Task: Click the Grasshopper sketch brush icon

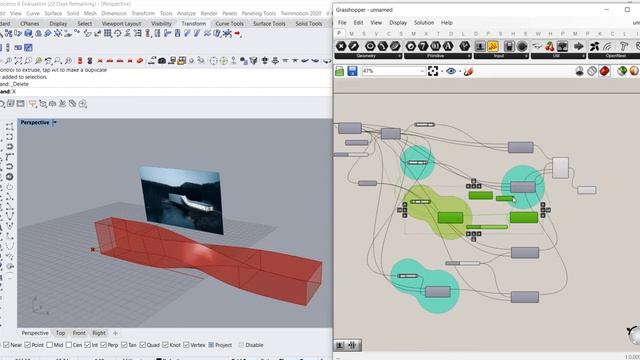Action: pyautogui.click(x=469, y=71)
